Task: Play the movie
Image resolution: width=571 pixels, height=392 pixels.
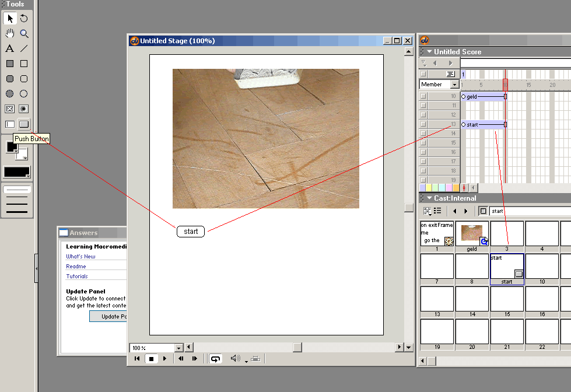Action: pos(164,359)
